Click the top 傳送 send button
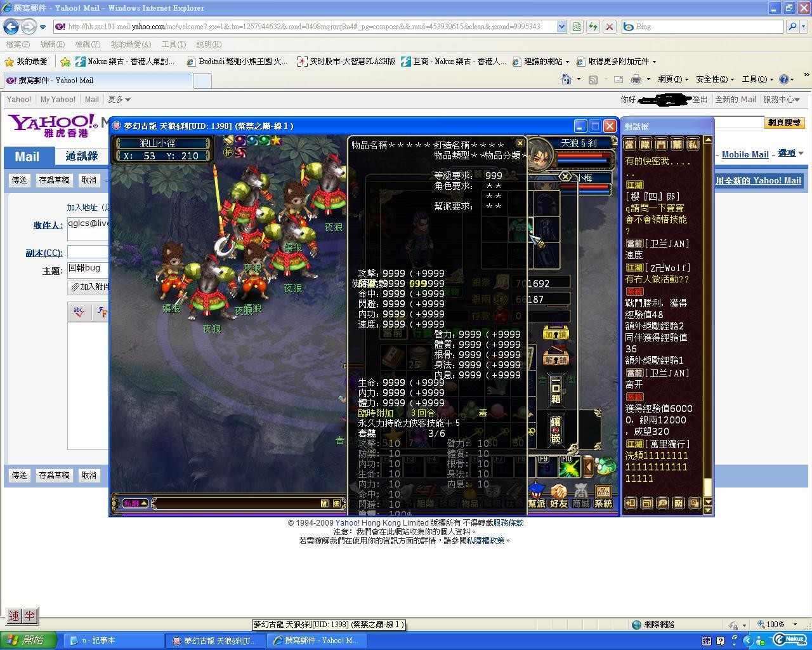 click(20, 180)
